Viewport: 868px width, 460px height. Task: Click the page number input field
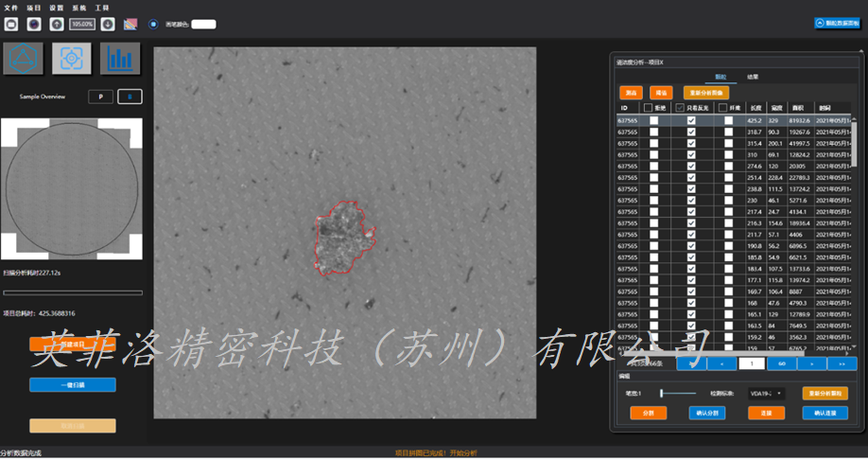751,363
